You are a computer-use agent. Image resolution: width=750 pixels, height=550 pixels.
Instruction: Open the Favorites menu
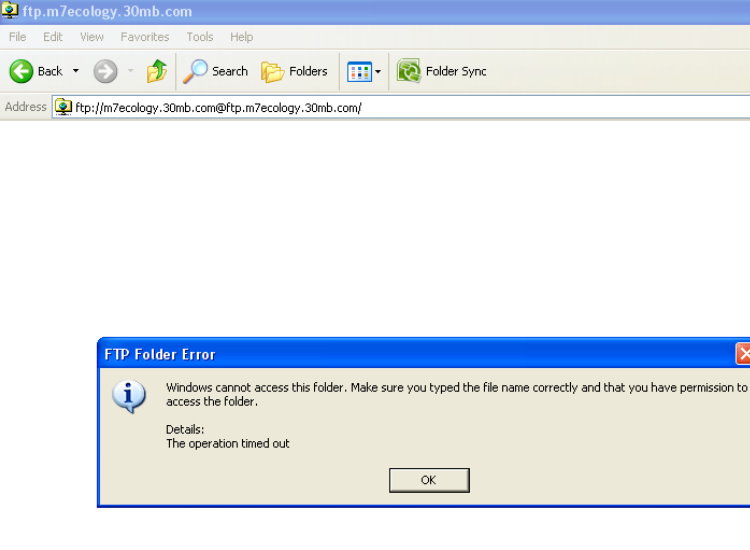point(145,37)
